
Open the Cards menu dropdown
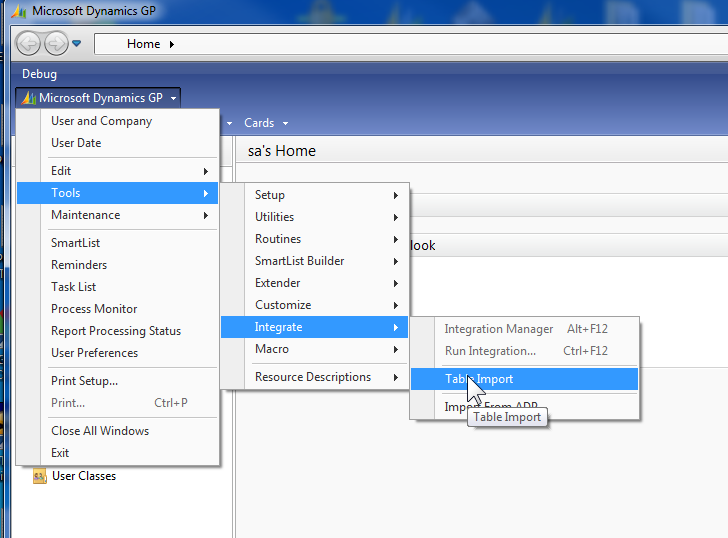266,123
